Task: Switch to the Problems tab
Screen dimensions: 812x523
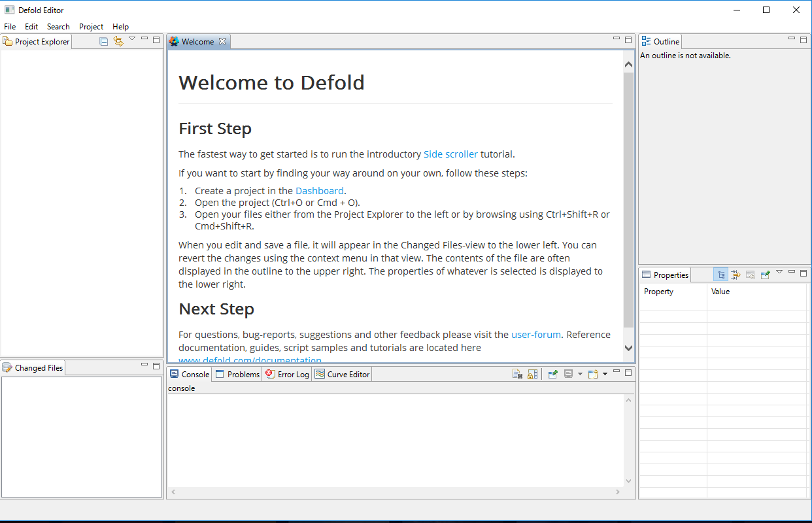Action: (x=237, y=374)
